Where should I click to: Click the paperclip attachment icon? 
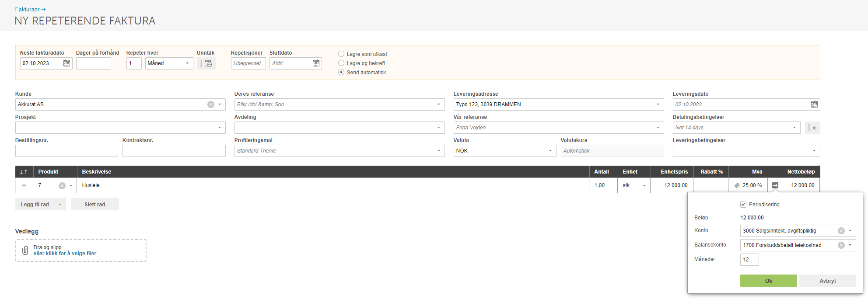pos(25,250)
